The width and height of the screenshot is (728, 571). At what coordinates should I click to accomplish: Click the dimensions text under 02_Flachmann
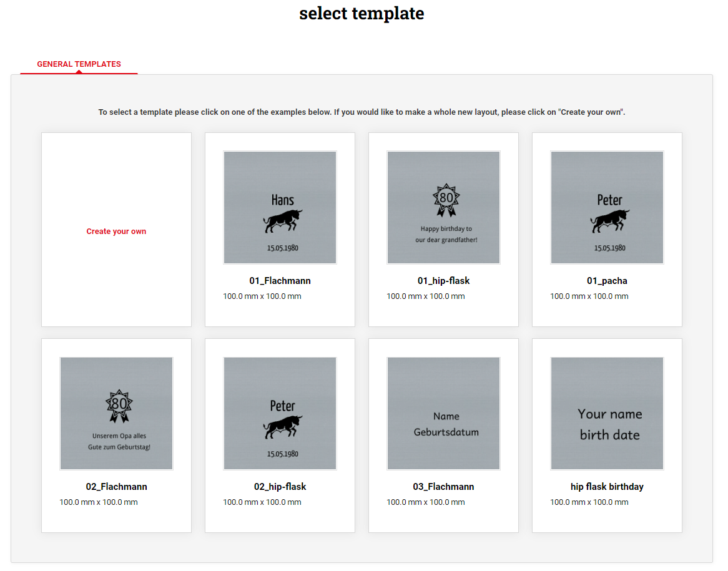pos(99,502)
